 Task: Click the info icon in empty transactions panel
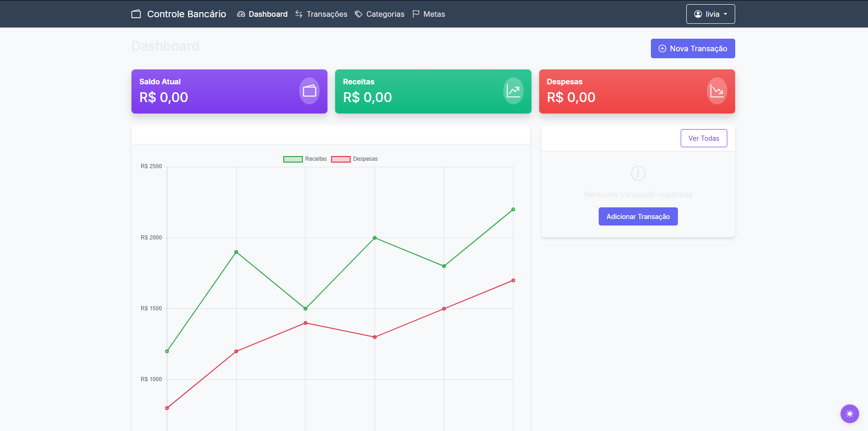638,173
